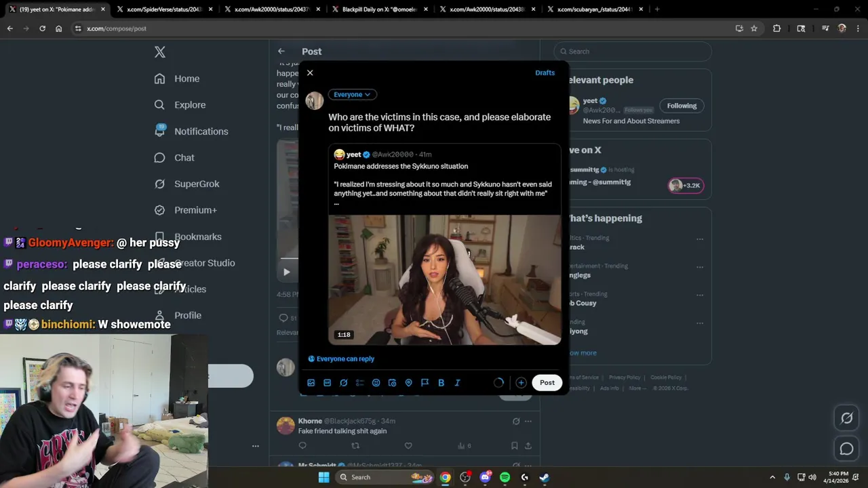This screenshot has height=488, width=868.
Task: Open floating messages button
Action: click(x=846, y=449)
